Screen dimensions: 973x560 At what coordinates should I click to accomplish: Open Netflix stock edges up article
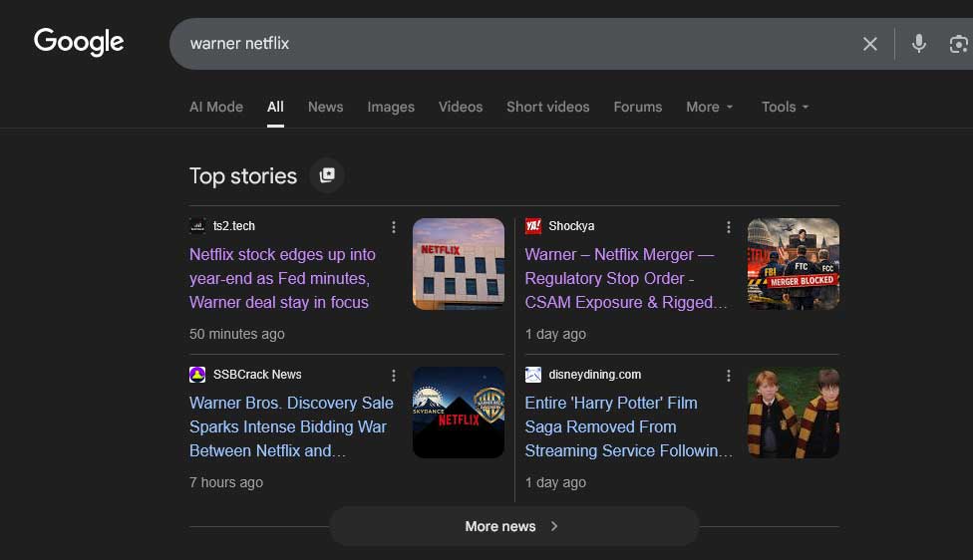point(282,278)
